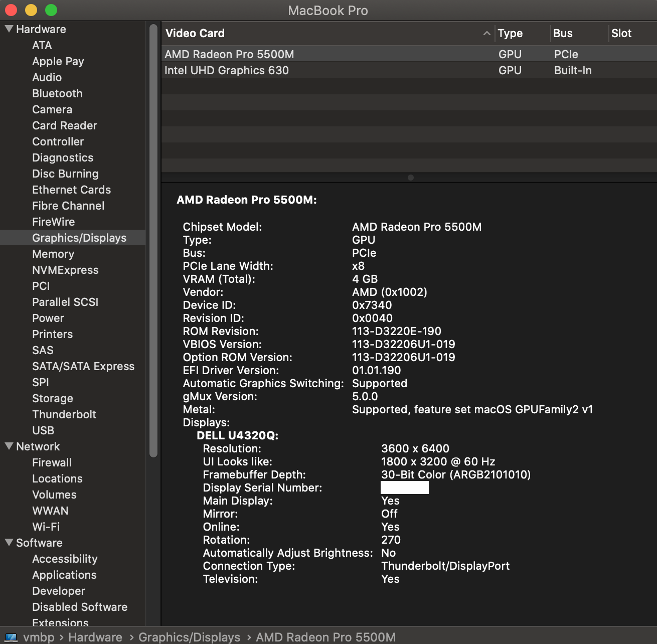Open Wi-Fi network information
Image resolution: width=657 pixels, height=644 pixels.
click(x=46, y=527)
